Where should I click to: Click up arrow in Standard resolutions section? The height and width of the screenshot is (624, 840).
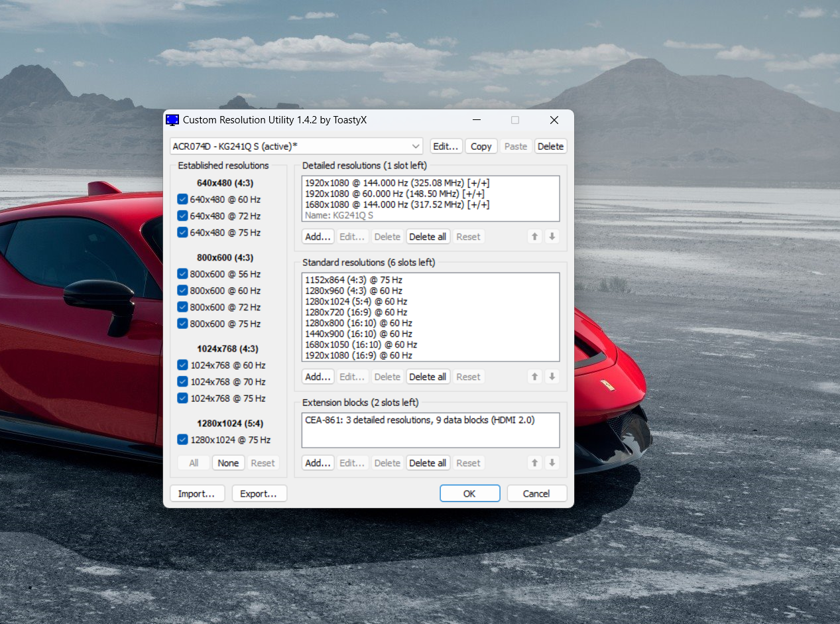(x=535, y=377)
